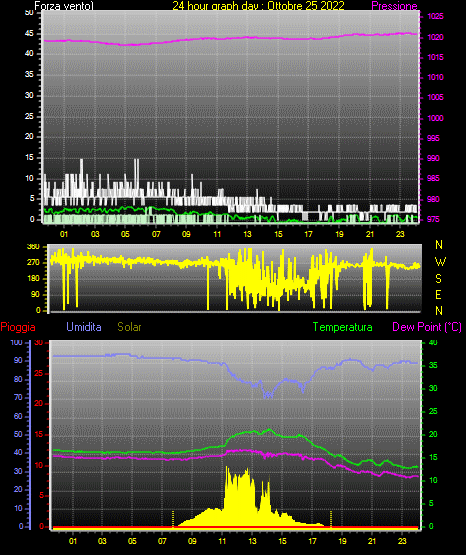Click the 35 temperature axis value
Image resolution: width=466 pixels, height=555 pixels.
[433, 365]
